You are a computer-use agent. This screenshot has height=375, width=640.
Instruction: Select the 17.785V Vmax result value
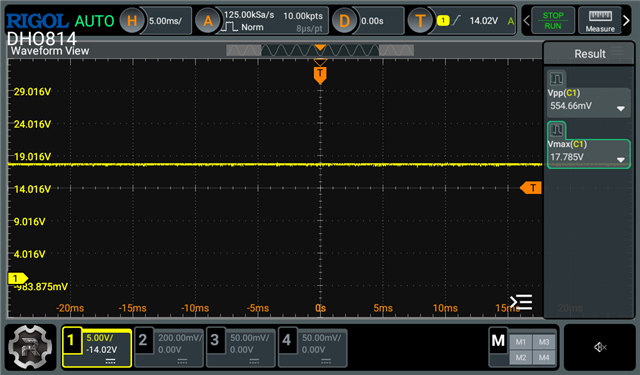(567, 157)
